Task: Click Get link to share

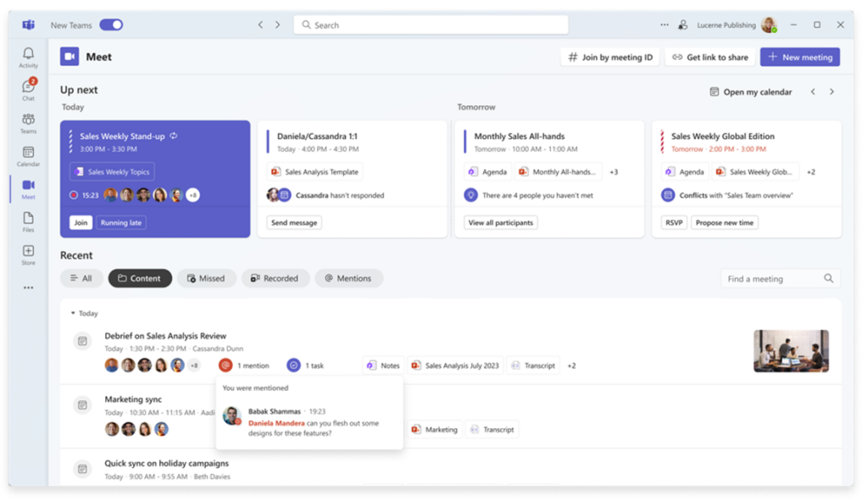Action: coord(710,57)
